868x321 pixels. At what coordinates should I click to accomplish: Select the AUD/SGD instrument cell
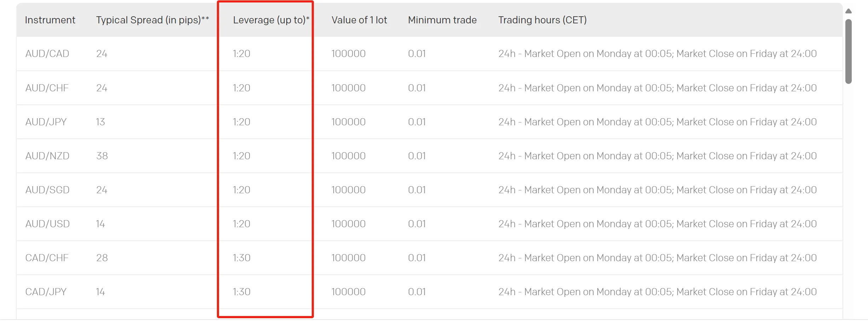[x=47, y=190]
